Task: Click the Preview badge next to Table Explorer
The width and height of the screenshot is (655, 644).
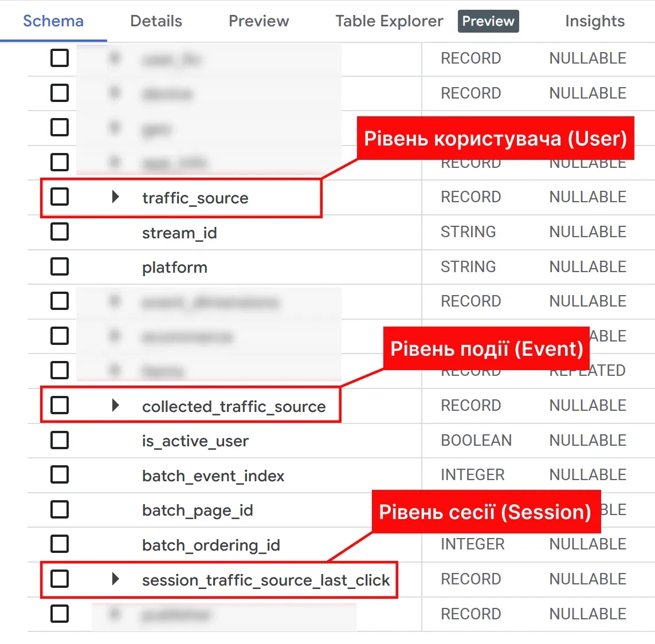Action: [x=488, y=21]
